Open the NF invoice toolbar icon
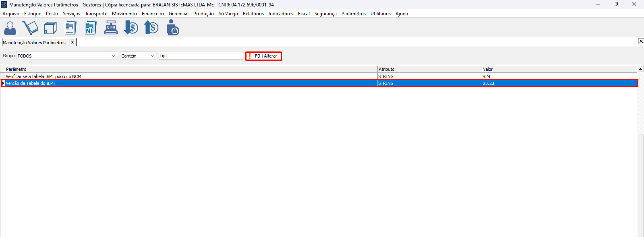This screenshot has height=237, width=644. click(91, 28)
